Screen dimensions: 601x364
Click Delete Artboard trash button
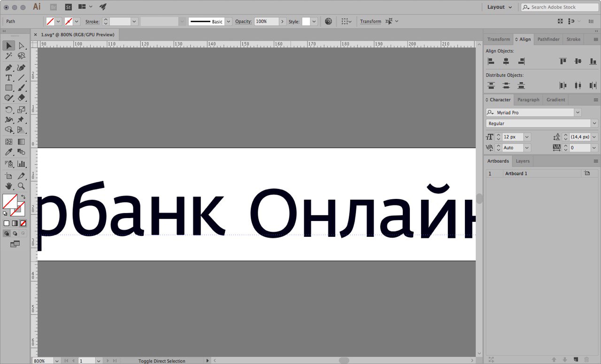[586, 360]
